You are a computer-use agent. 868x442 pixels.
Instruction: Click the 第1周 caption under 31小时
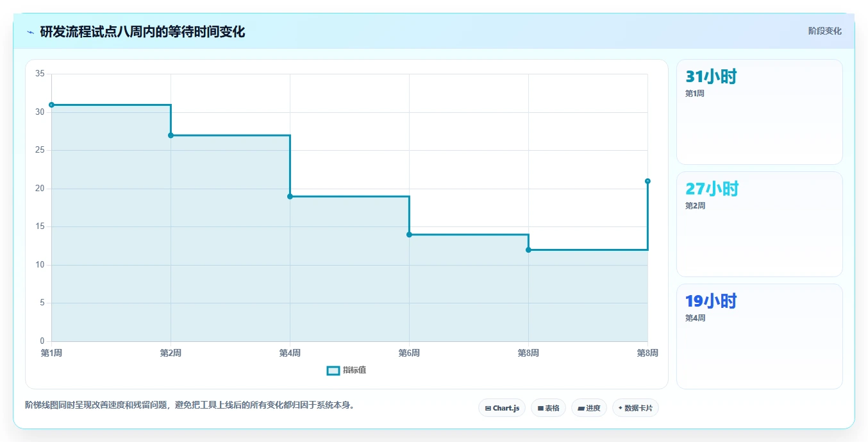[x=695, y=94]
